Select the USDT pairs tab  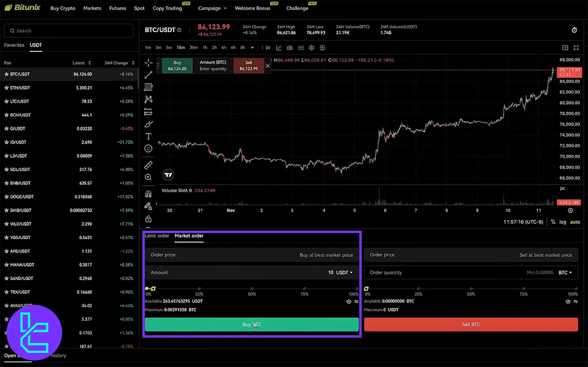click(x=36, y=45)
